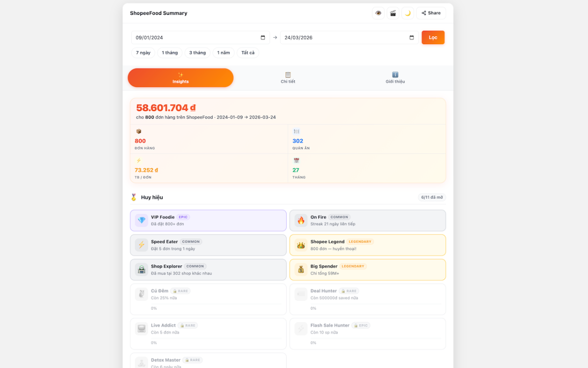
Task: Click the locked Detox Master badge icon
Action: [142, 363]
